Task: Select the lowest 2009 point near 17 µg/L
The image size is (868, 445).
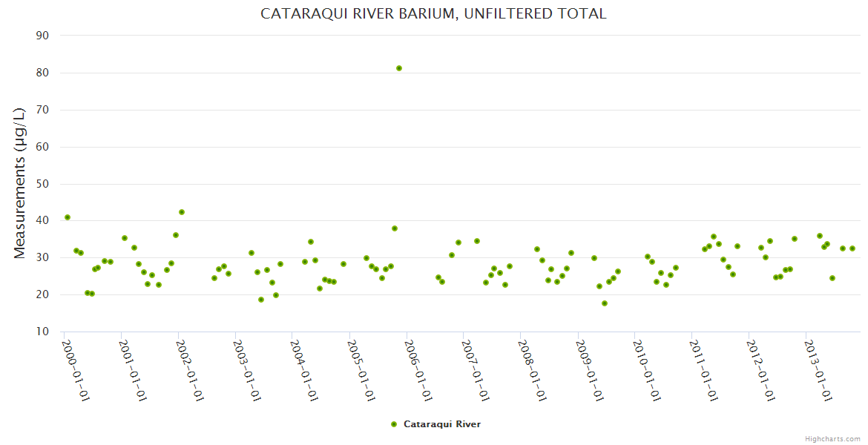Action: pyautogui.click(x=605, y=303)
